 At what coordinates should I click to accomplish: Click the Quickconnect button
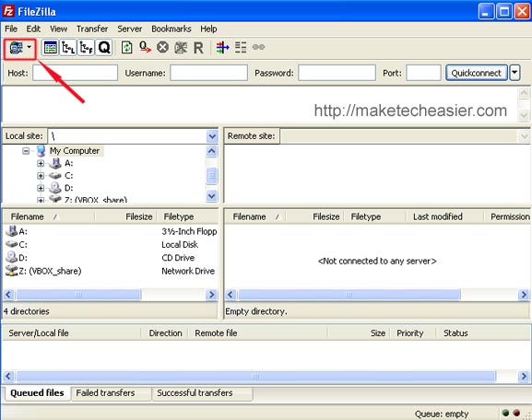pos(477,73)
